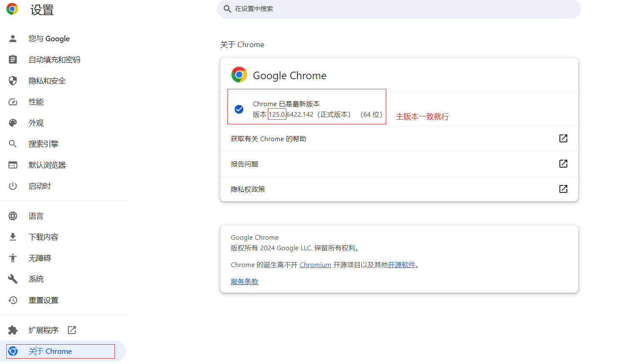Click the clipboard icon for 自动填充和密码
The image size is (644, 364).
(13, 60)
